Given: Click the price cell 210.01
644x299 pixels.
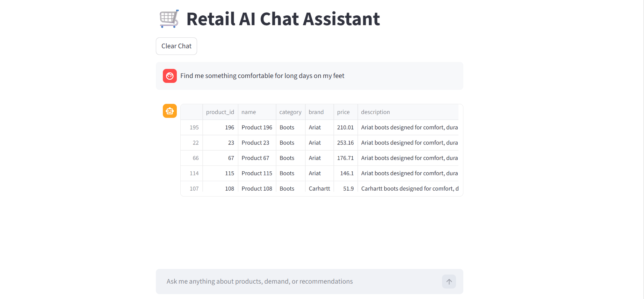Looking at the screenshot, I should pyautogui.click(x=346, y=127).
